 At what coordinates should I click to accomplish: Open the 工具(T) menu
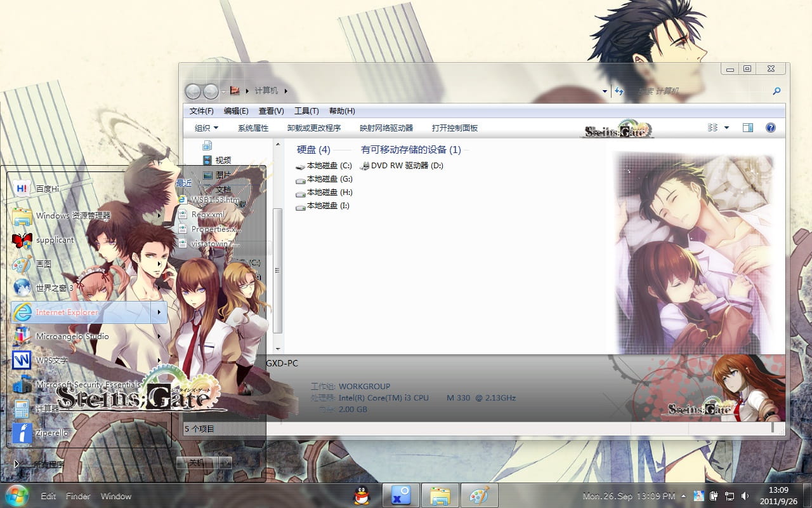[x=306, y=111]
